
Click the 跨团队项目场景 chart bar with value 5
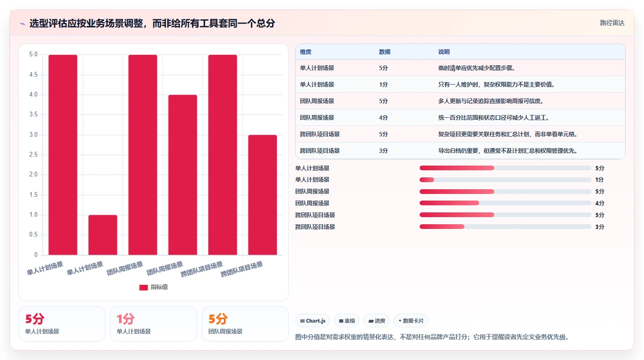[x=223, y=155]
